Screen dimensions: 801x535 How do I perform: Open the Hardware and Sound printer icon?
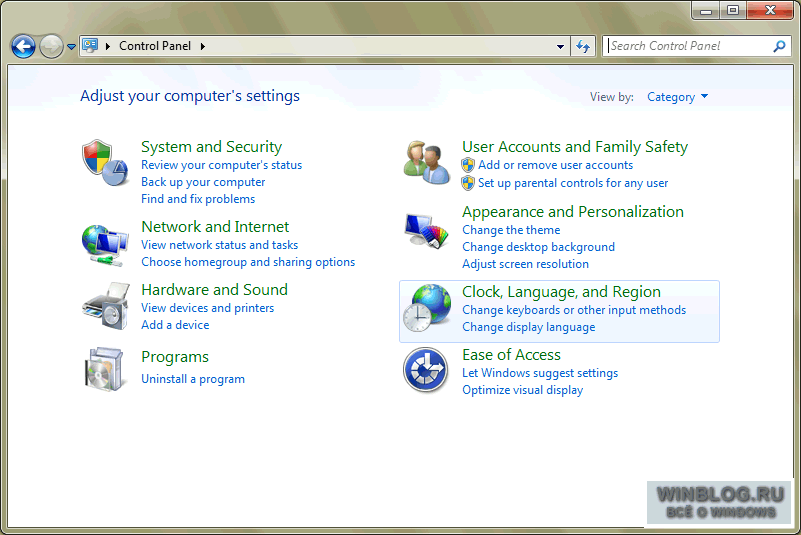point(105,307)
